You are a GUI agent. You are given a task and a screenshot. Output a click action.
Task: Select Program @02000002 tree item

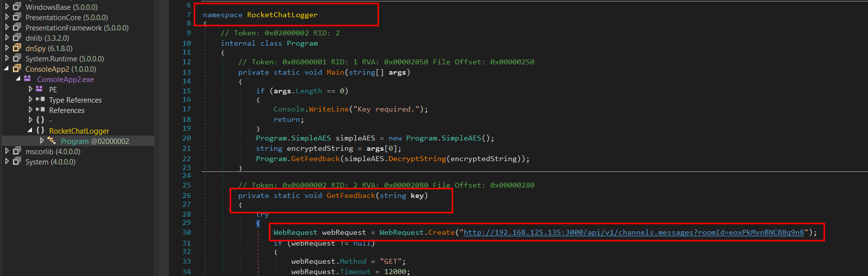point(95,141)
